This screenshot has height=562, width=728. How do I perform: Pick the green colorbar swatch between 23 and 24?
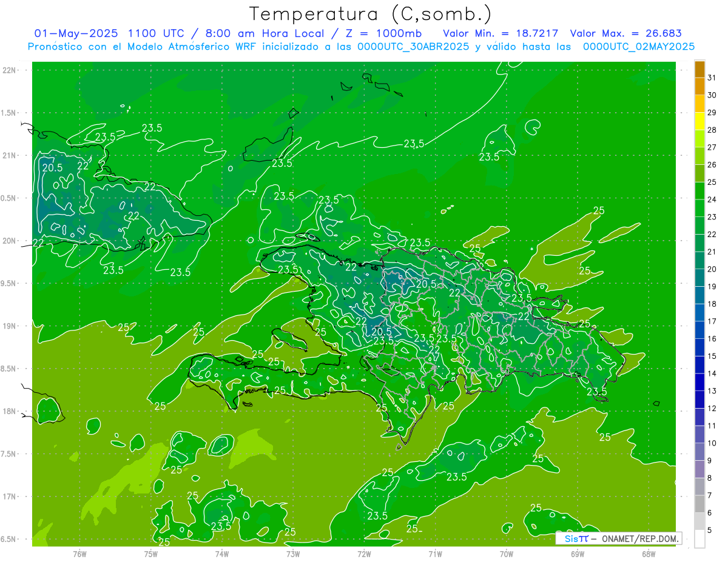pos(699,208)
